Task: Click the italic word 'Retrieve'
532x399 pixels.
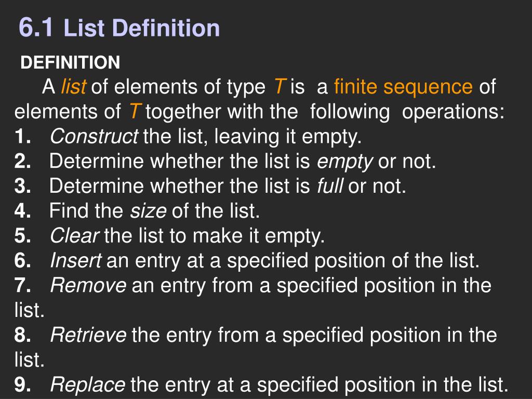Action: click(x=88, y=335)
